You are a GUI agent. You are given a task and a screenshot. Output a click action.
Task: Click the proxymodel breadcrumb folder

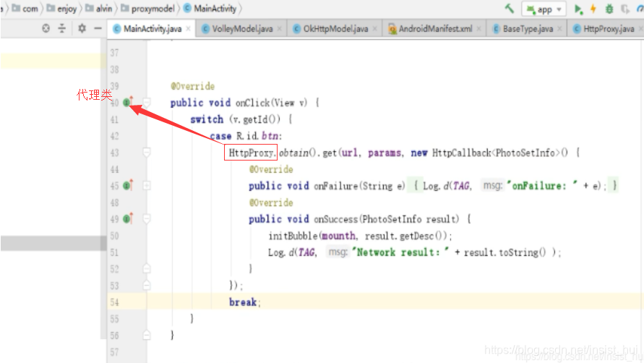(x=148, y=9)
